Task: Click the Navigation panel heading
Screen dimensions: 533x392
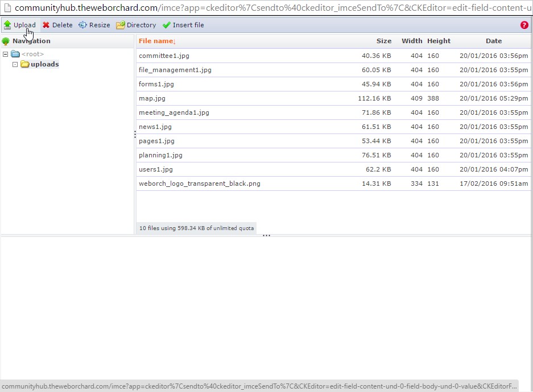Action: pos(31,41)
